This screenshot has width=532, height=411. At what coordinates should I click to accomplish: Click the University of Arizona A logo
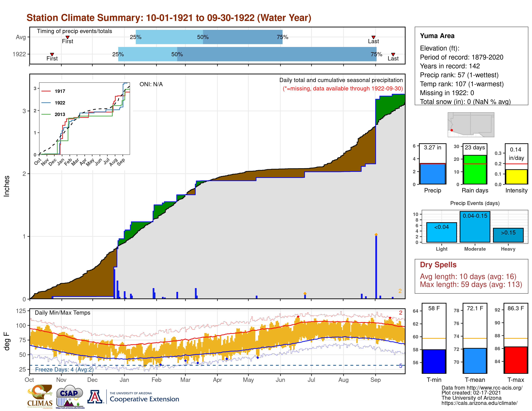point(95,397)
